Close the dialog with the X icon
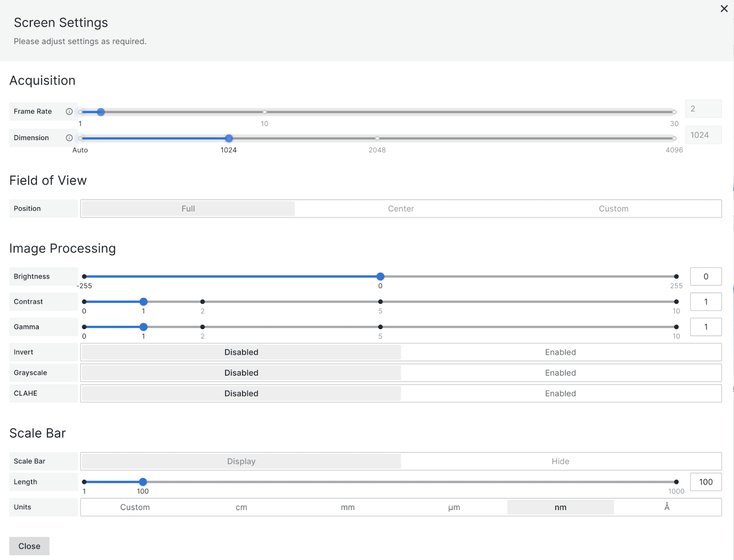734x560 pixels. [x=724, y=9]
